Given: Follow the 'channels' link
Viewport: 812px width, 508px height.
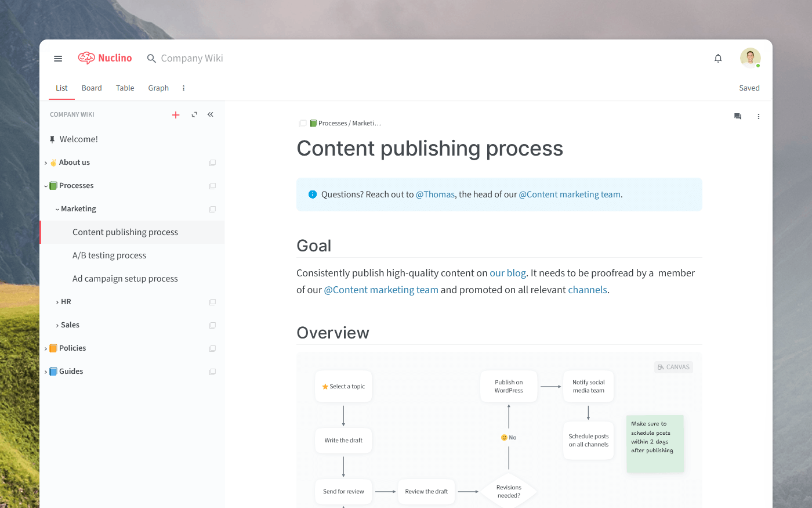Looking at the screenshot, I should 588,290.
